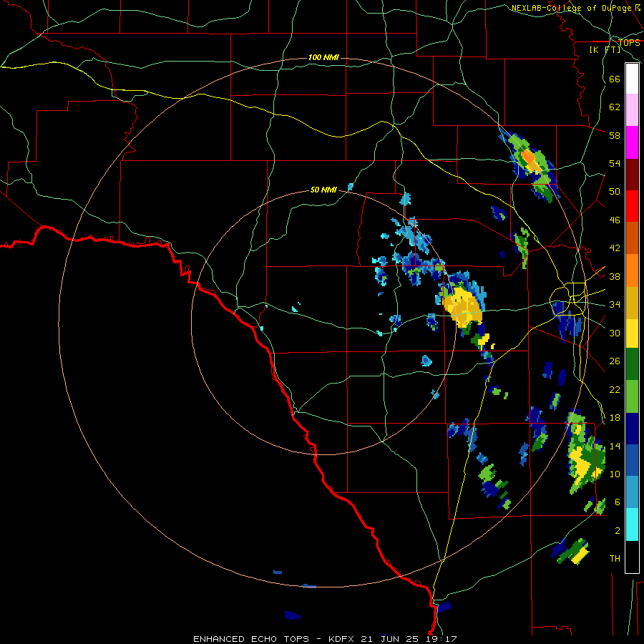Screen dimensions: 644x644
Task: Click the 18 legend value
Action: 615,418
